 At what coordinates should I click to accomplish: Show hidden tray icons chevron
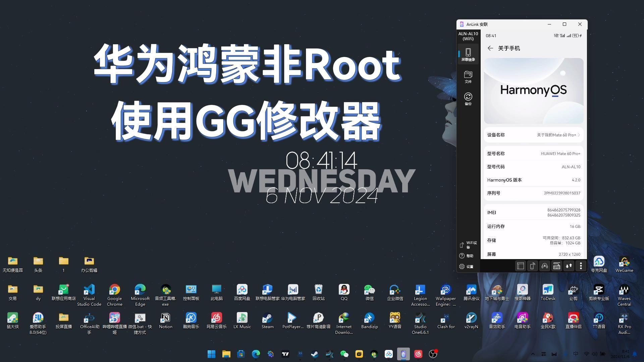533,354
